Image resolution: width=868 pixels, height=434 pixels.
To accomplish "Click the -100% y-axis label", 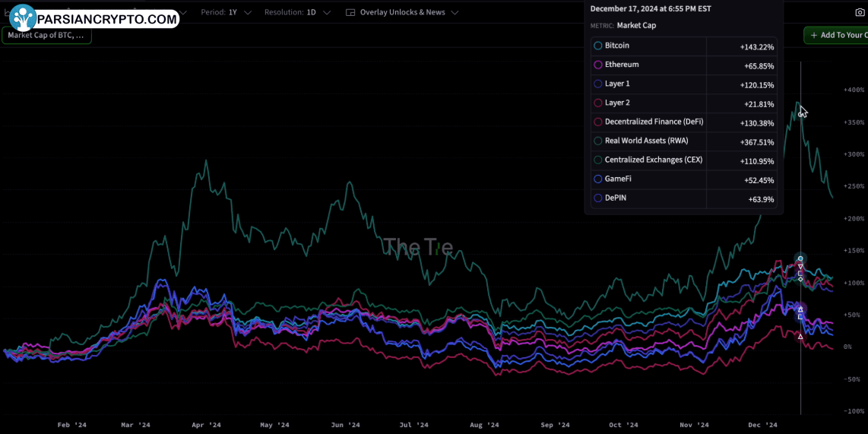I will (855, 410).
